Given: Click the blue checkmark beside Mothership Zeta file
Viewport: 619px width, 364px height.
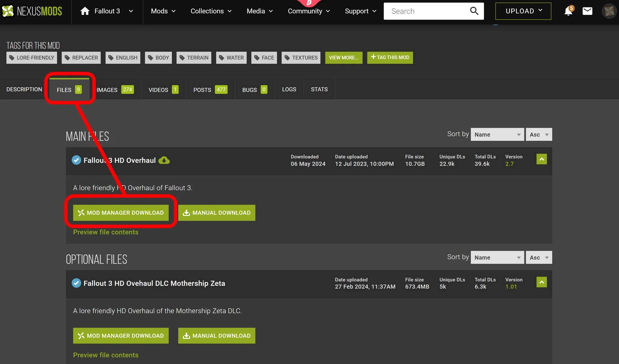Looking at the screenshot, I should coord(76,283).
